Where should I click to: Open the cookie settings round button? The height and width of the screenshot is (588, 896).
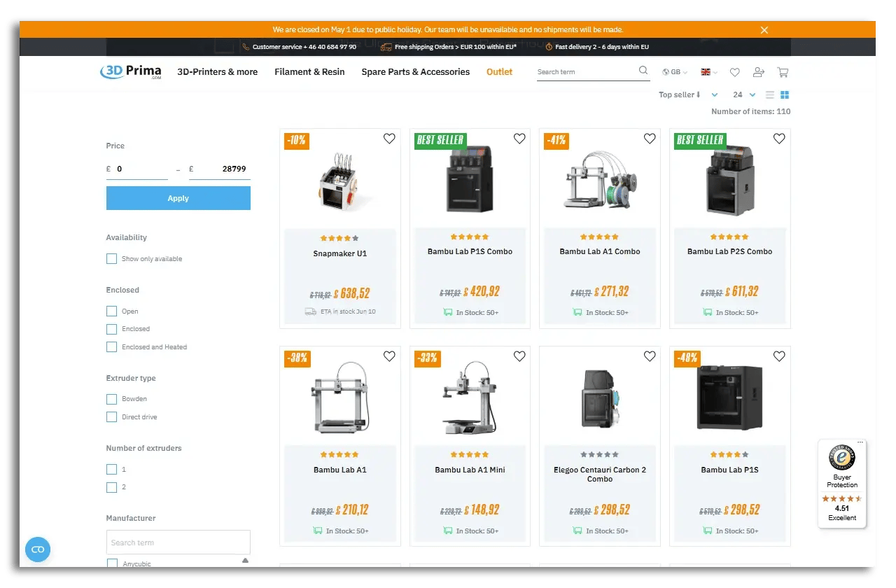click(38, 549)
